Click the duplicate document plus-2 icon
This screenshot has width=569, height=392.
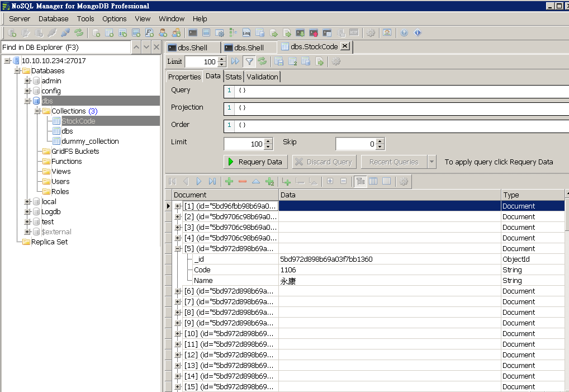[269, 182]
